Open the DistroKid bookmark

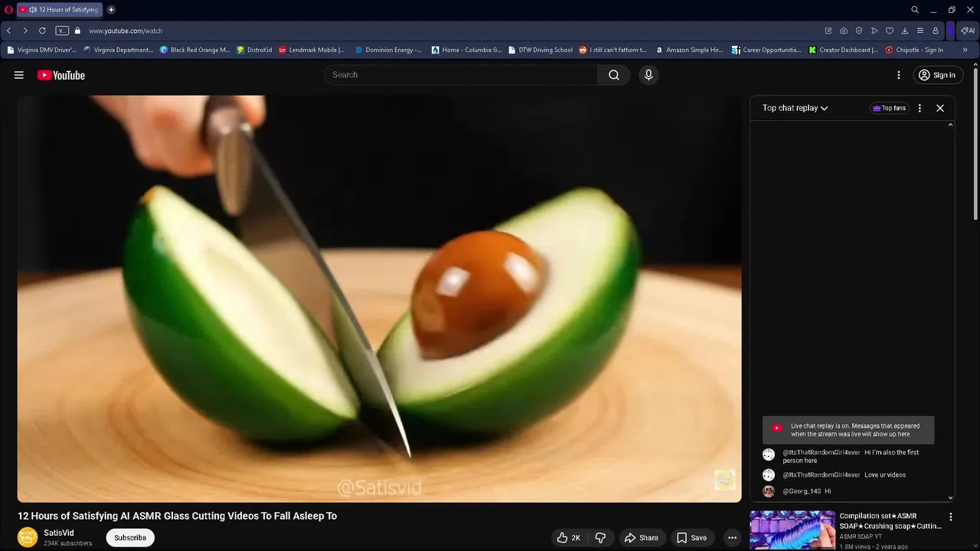tap(254, 50)
